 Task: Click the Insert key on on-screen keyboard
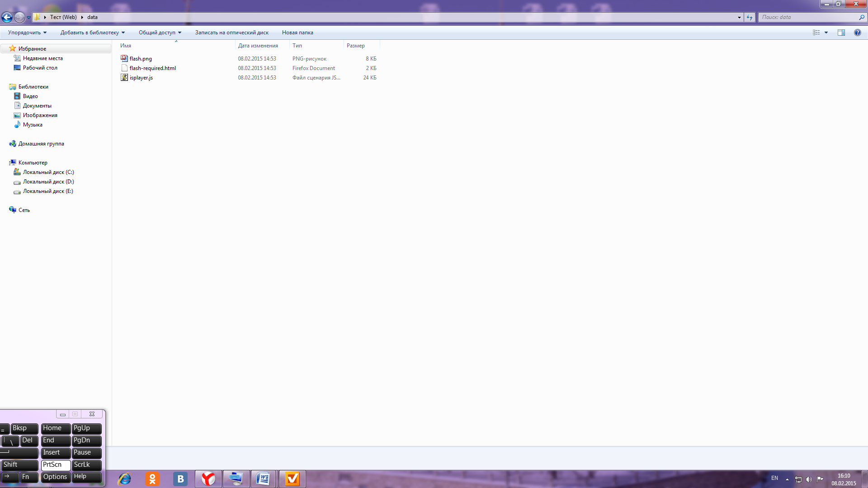point(56,453)
